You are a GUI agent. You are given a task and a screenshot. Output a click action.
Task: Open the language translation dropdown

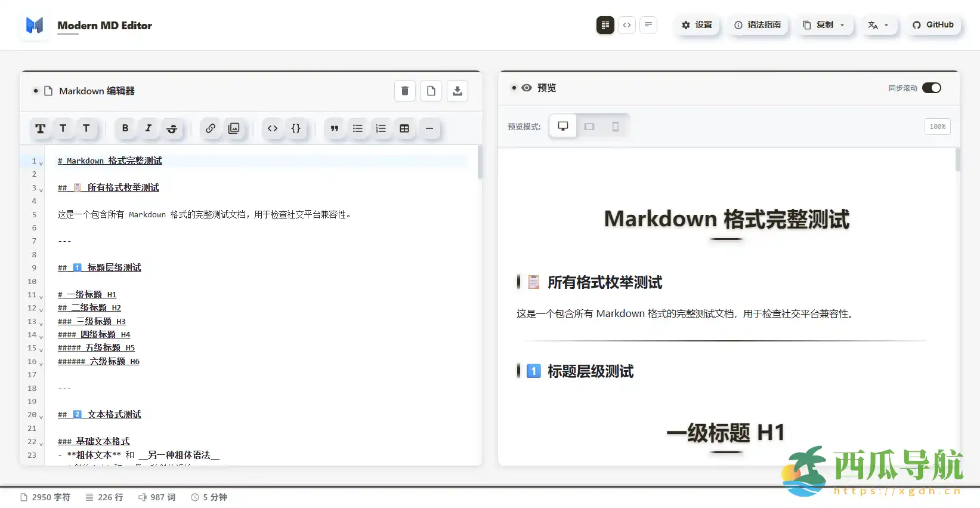(x=878, y=25)
